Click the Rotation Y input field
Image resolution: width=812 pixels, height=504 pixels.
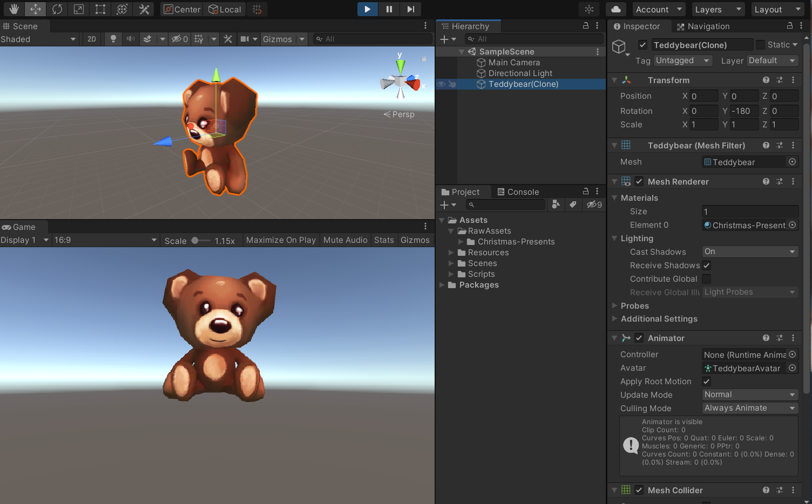[x=744, y=111]
